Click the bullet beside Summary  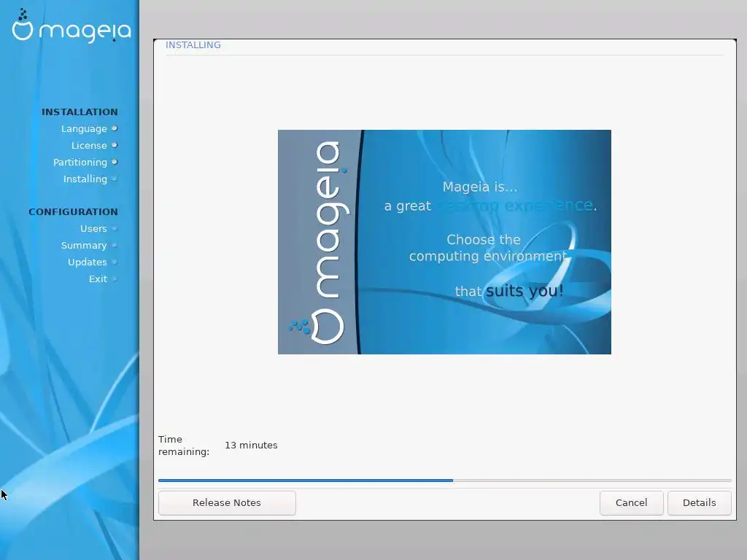click(115, 245)
